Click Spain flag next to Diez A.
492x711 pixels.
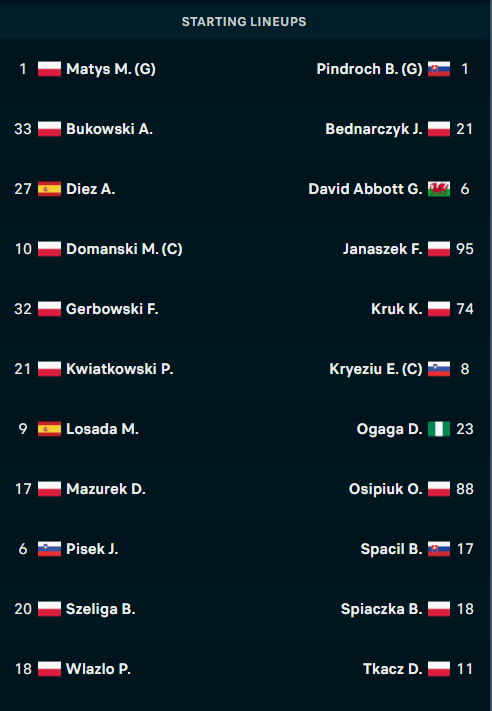49,189
